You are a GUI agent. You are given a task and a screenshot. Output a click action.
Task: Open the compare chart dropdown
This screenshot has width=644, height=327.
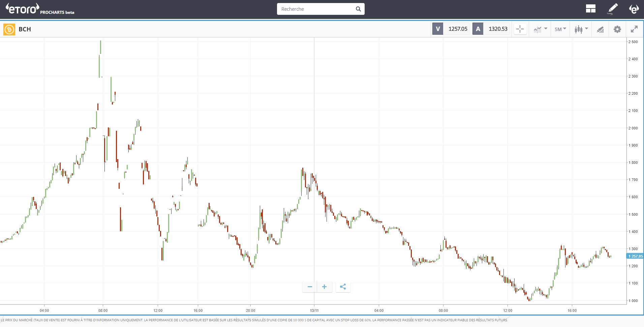point(540,29)
